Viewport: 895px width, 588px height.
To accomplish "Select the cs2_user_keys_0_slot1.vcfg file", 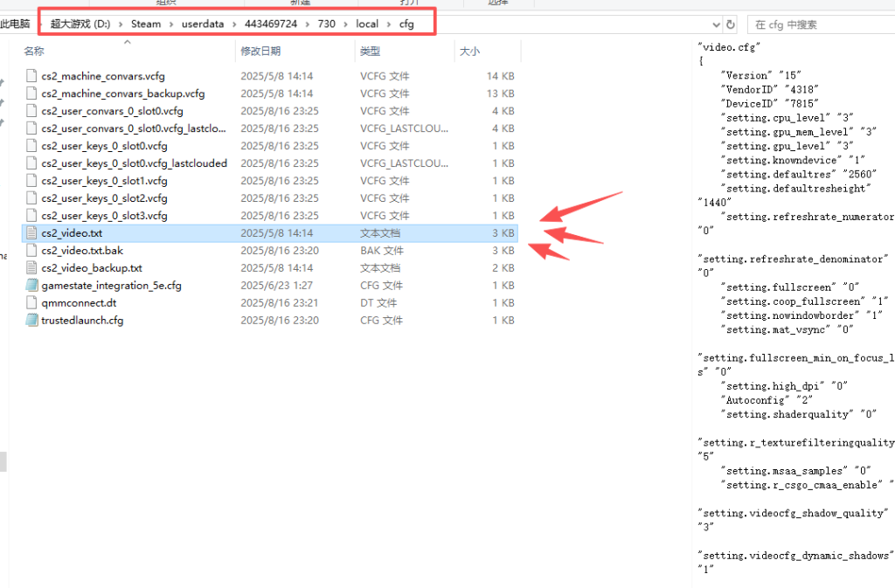I will [104, 181].
